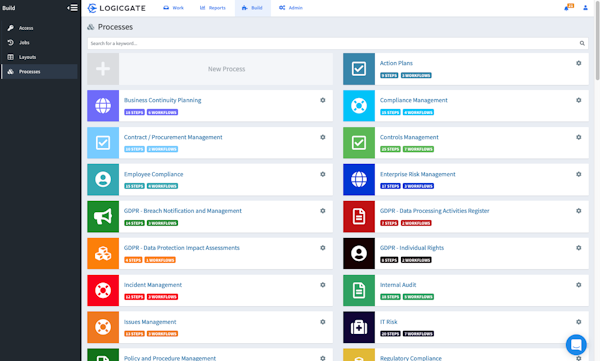The image size is (600, 361).
Task: Open Incident Management settings gear
Action: [x=323, y=285]
